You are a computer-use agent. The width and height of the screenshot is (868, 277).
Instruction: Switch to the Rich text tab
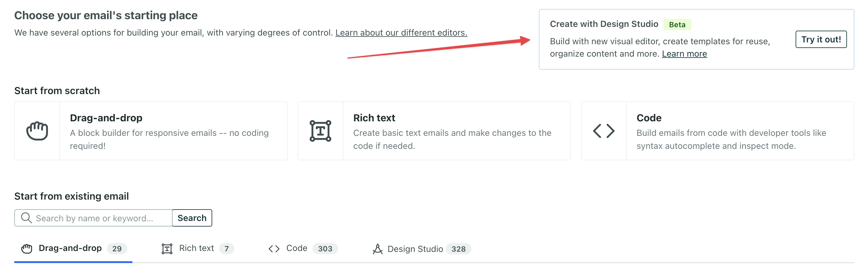197,248
